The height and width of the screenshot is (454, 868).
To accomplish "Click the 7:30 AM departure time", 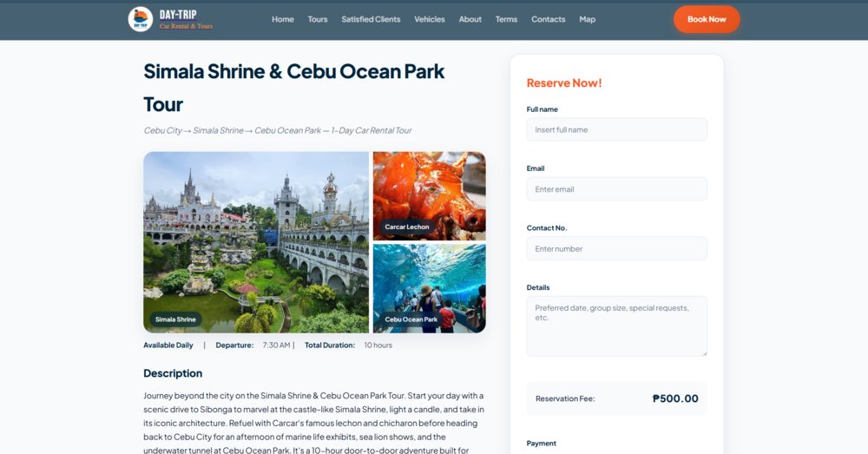I will tap(276, 345).
